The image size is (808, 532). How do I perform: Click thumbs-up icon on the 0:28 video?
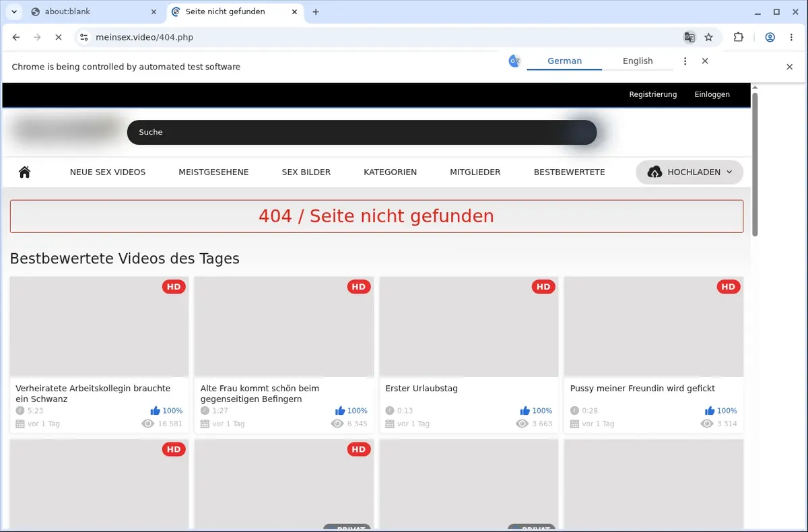click(710, 410)
